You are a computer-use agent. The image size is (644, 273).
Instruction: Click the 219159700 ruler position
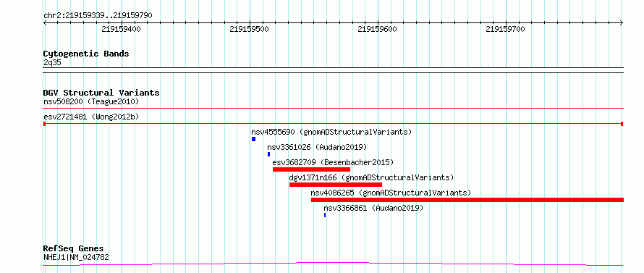(505, 29)
